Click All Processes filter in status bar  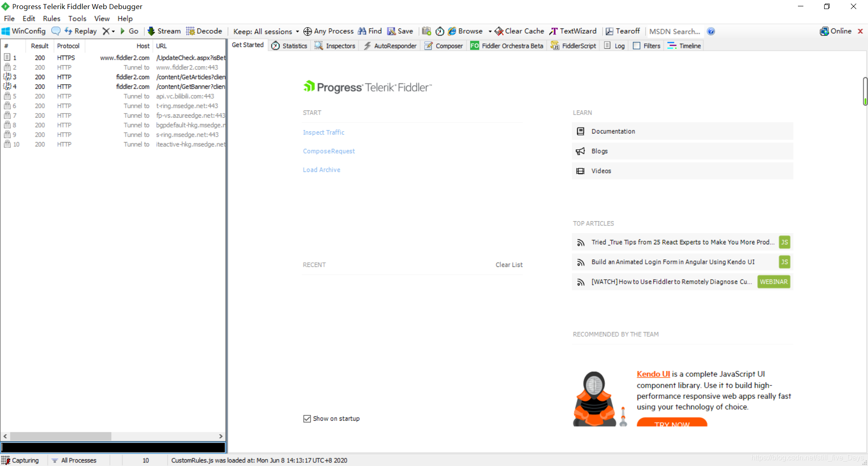pyautogui.click(x=74, y=460)
